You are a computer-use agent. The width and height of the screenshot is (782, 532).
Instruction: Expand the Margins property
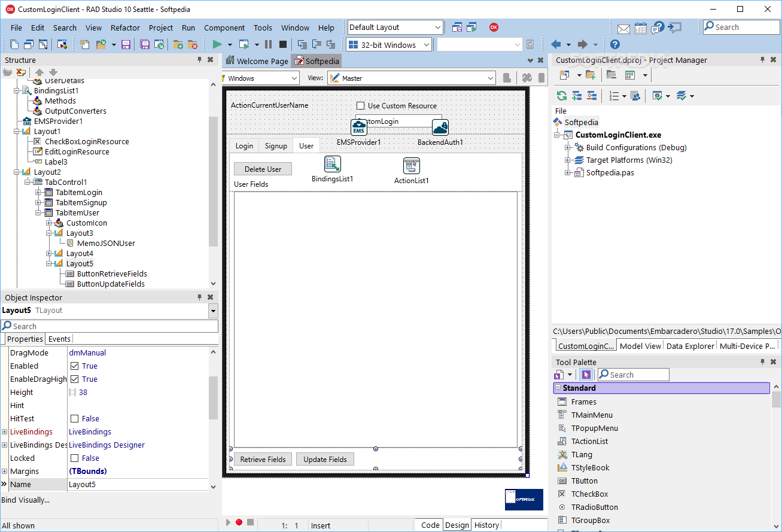(5, 472)
